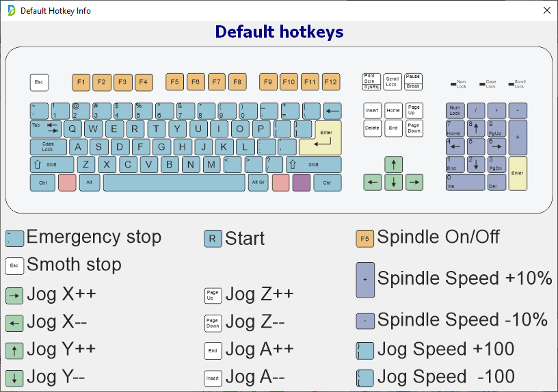Click the "Spindle On/Off" label

coord(438,237)
